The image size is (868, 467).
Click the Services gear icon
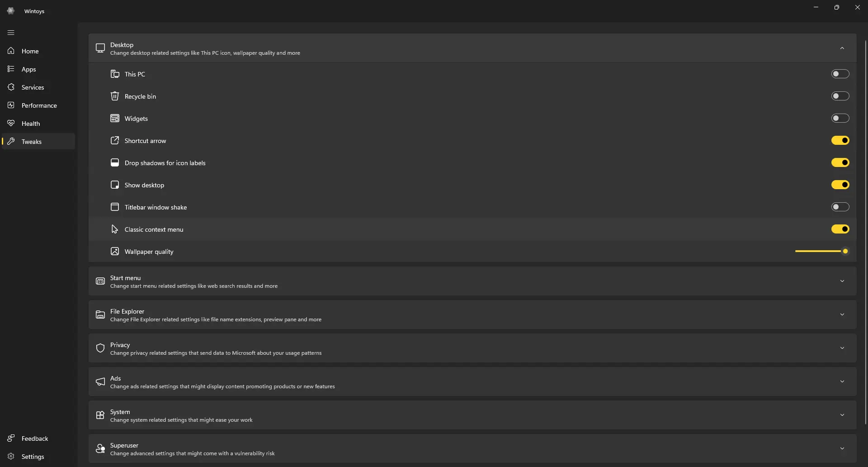coord(11,87)
